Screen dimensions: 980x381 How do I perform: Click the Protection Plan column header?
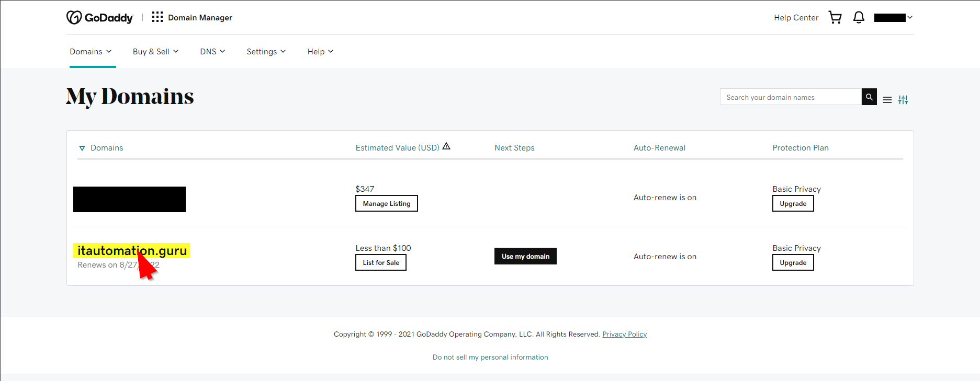801,148
